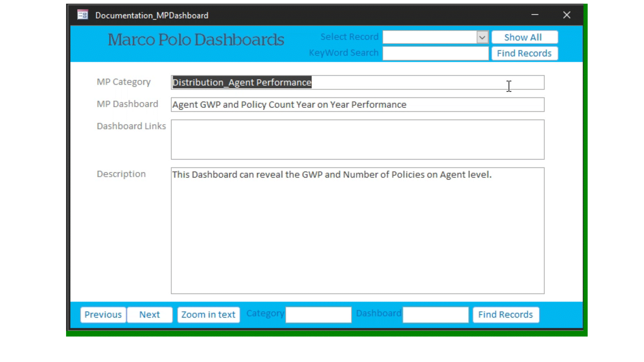
Task: Click Find Records beside KeyWord Search
Action: pos(524,53)
